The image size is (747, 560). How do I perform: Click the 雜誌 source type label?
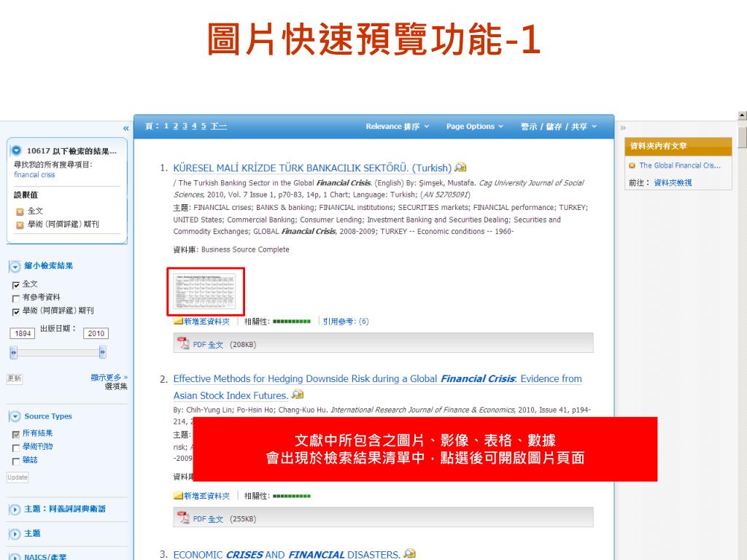pyautogui.click(x=30, y=460)
